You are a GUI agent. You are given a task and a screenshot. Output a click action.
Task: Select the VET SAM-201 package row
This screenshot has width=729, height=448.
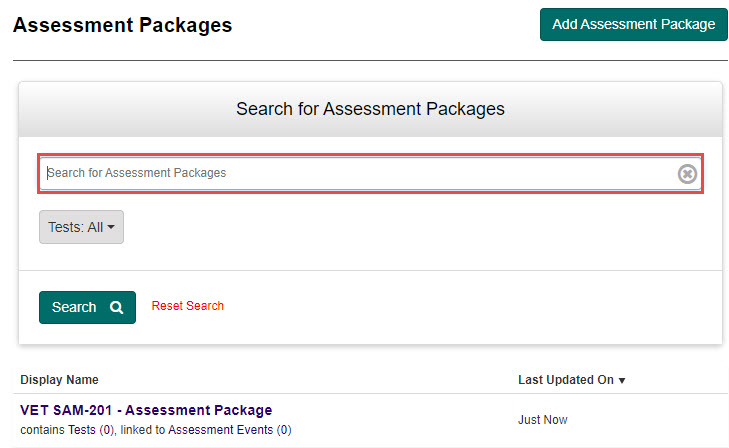(400, 420)
